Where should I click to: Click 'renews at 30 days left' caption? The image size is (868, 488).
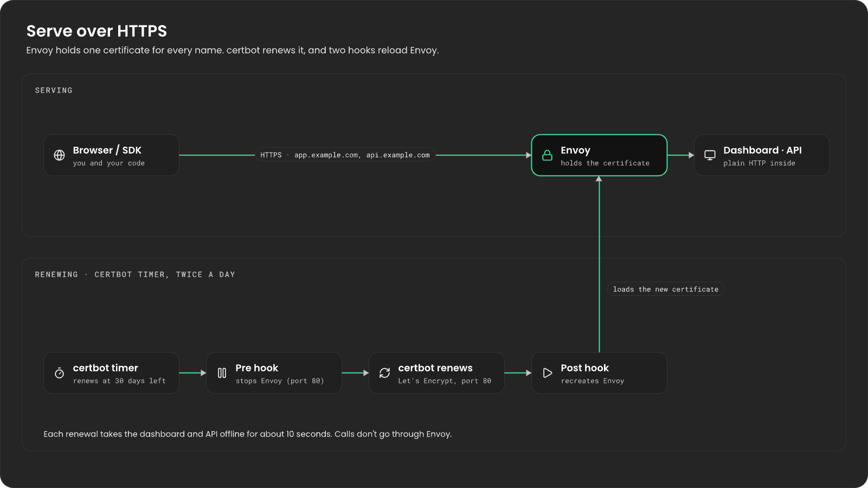pos(120,381)
